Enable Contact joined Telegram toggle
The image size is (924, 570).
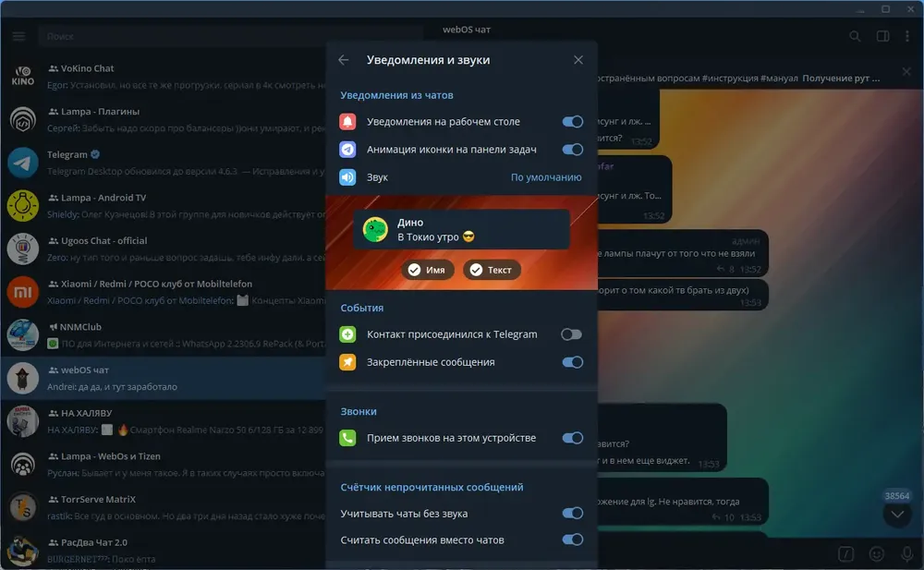[x=572, y=334]
